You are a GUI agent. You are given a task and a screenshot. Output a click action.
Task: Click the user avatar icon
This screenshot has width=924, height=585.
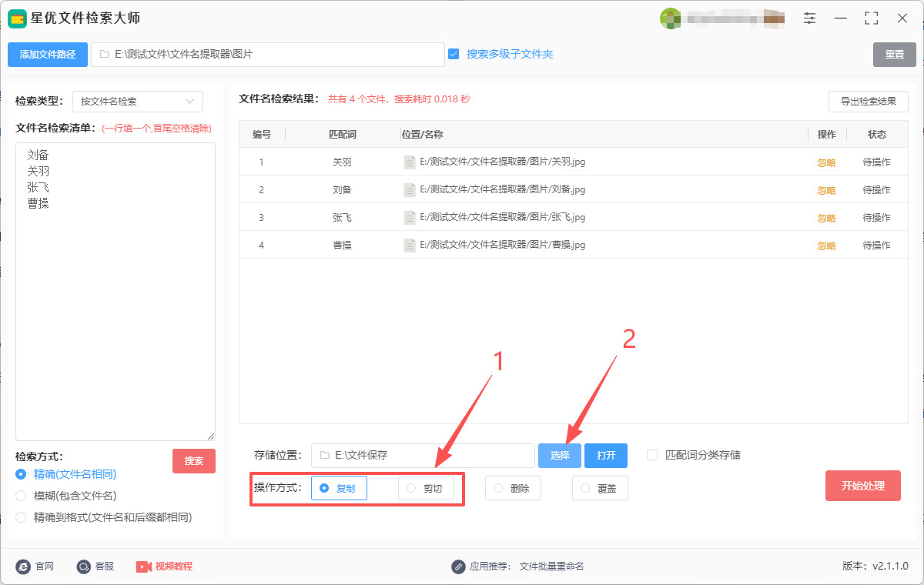coord(670,18)
